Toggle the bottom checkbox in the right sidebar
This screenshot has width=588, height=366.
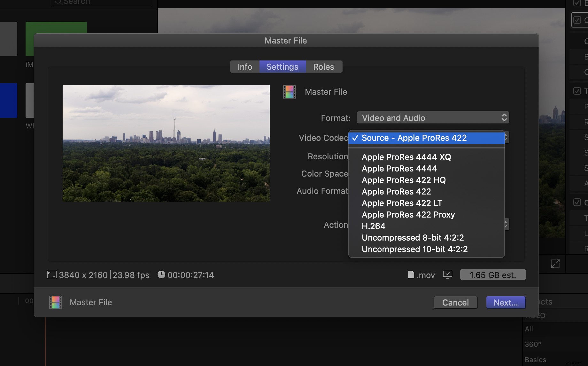577,202
